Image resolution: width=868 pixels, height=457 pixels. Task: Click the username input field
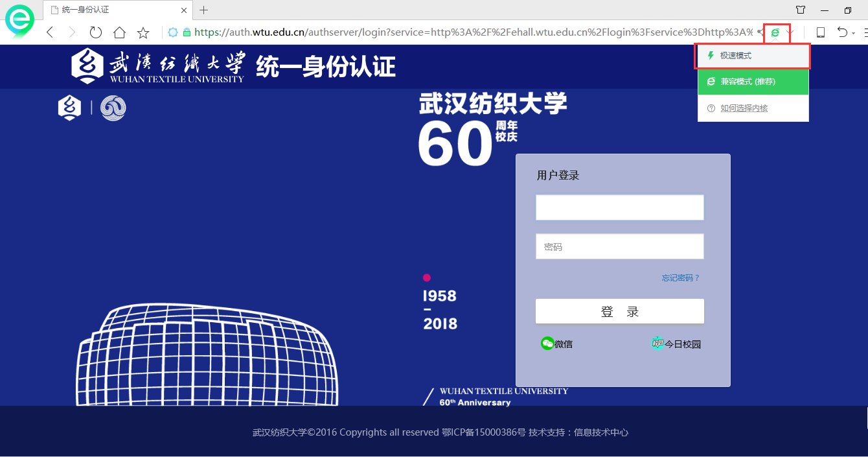click(620, 207)
